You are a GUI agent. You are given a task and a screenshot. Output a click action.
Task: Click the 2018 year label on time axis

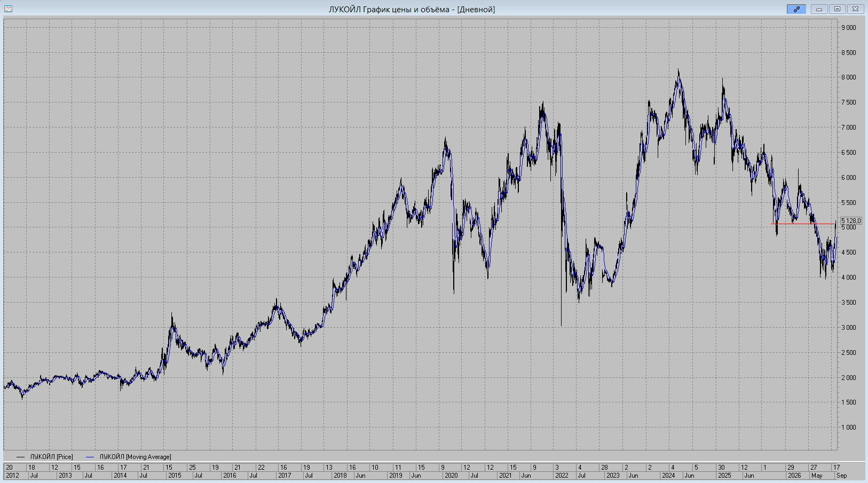coord(340,476)
